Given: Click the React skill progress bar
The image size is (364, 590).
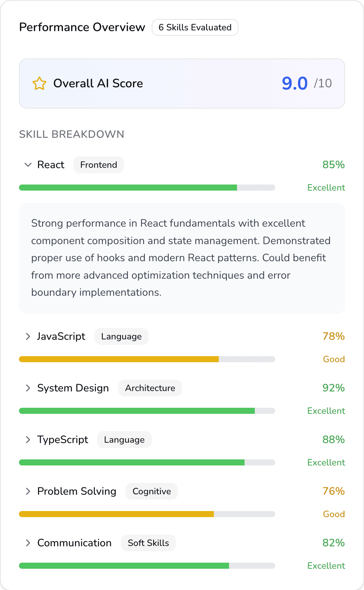Looking at the screenshot, I should (x=147, y=187).
